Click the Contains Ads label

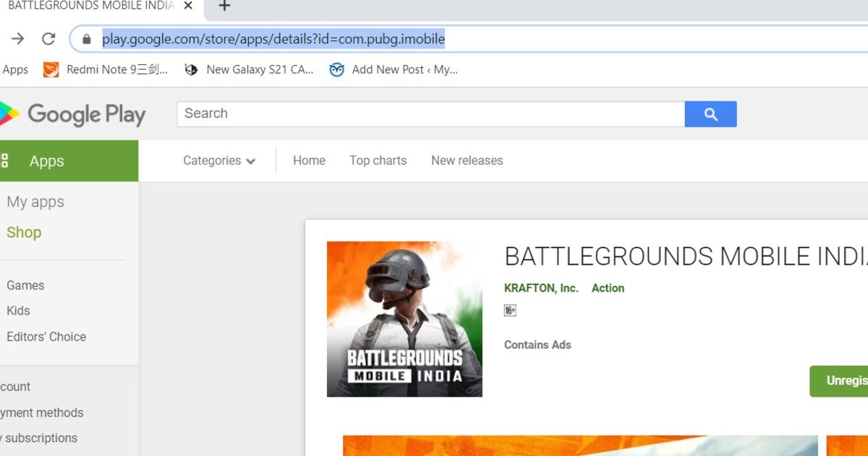[537, 345]
